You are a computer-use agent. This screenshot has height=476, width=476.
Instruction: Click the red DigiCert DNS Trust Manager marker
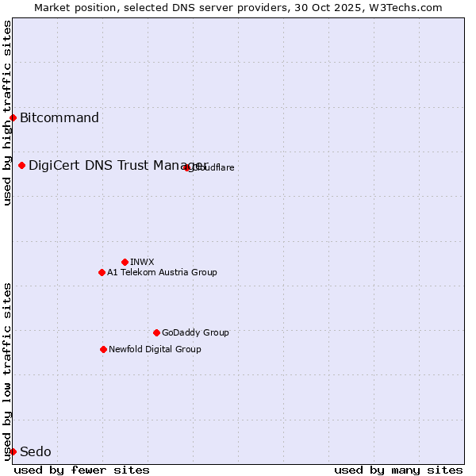click(x=22, y=166)
